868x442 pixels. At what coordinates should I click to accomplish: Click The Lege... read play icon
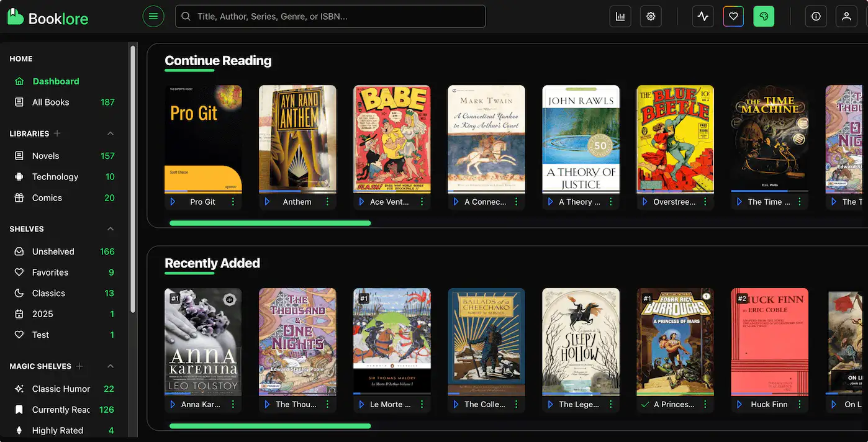[550, 404]
